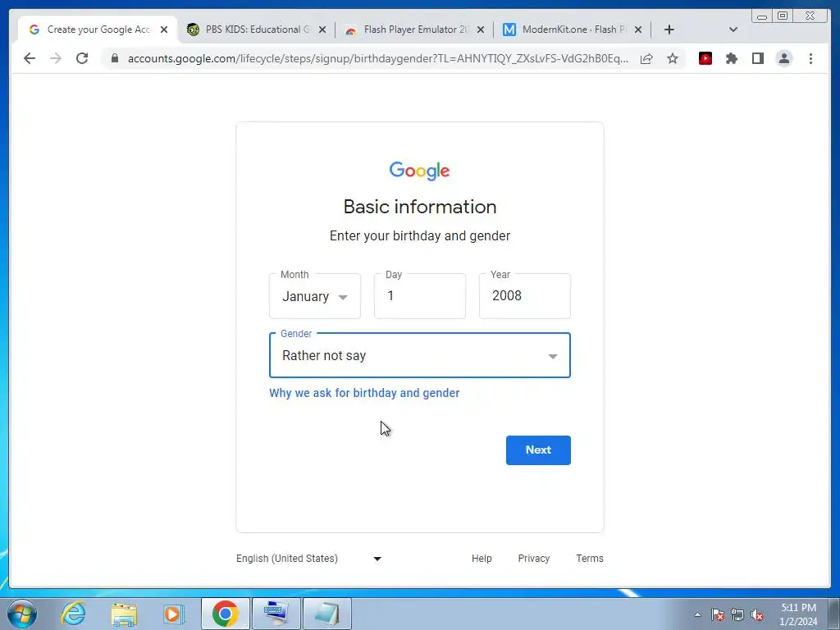Close the Flash Player Emulator tab

tap(481, 30)
